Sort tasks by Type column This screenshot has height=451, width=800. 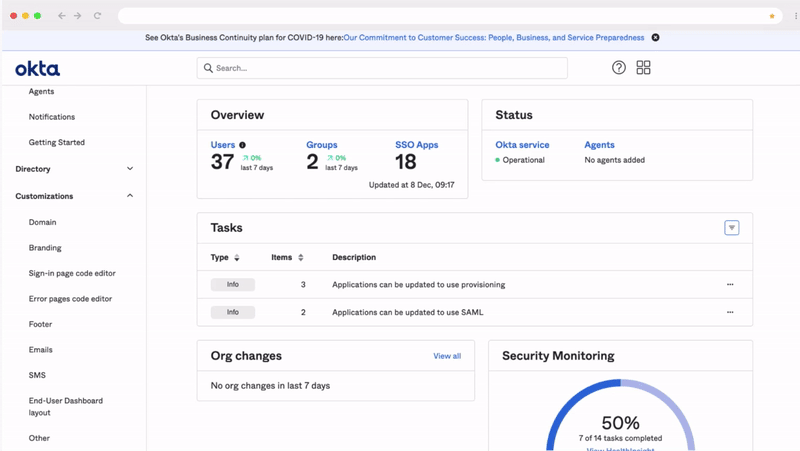[237, 258]
